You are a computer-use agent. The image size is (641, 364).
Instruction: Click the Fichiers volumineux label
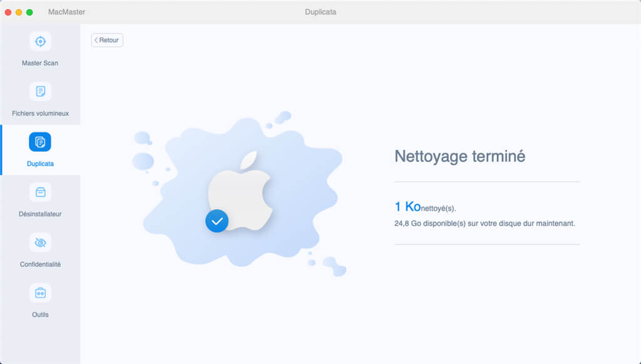point(40,113)
